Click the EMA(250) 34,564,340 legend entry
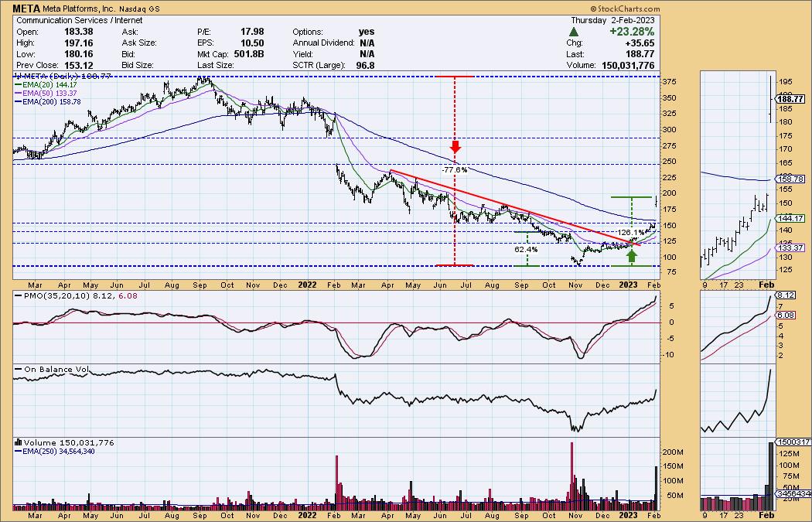The width and height of the screenshot is (812, 522). coord(59,452)
